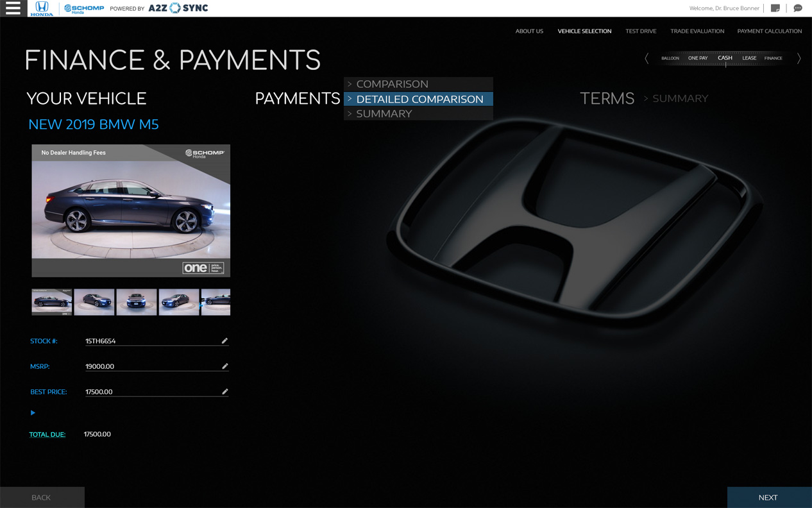Select Comparison in Payments dropdown
Screen dimensions: 812x508
392,84
